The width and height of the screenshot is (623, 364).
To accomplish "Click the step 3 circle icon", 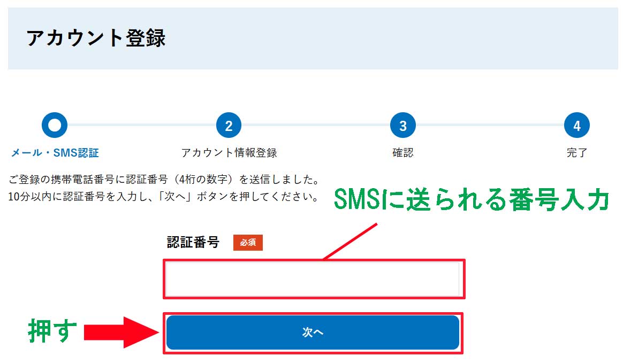I will tap(403, 125).
